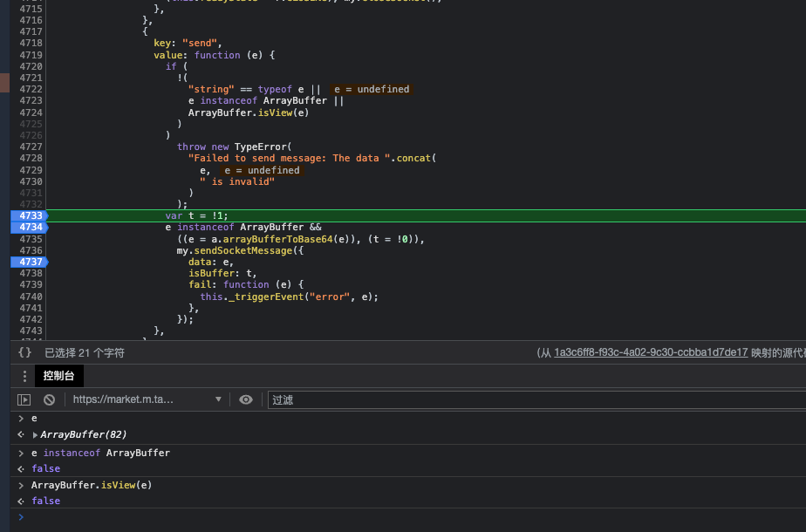Viewport: 806px width, 532px height.
Task: Show console sidebar panel icon
Action: (x=24, y=399)
